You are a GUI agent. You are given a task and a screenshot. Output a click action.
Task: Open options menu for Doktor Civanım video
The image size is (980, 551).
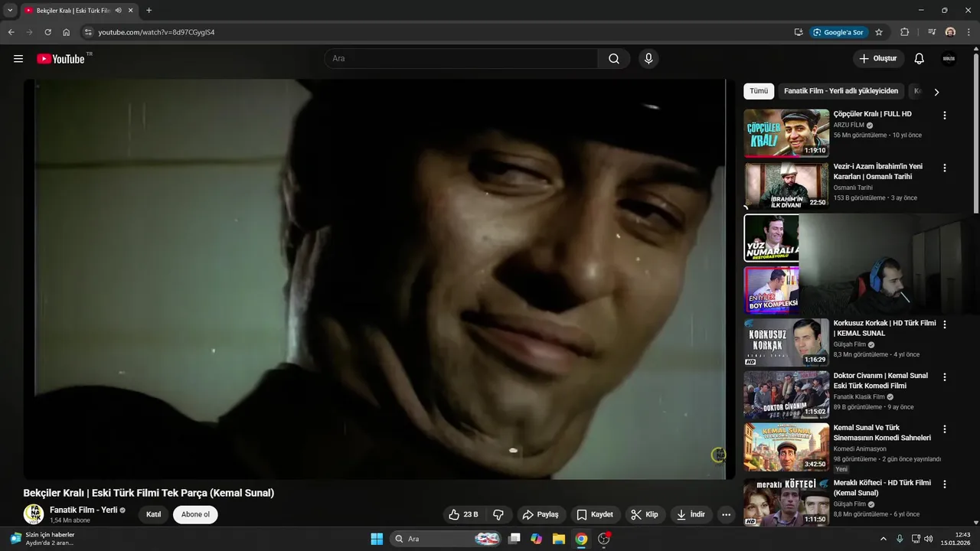pos(944,377)
